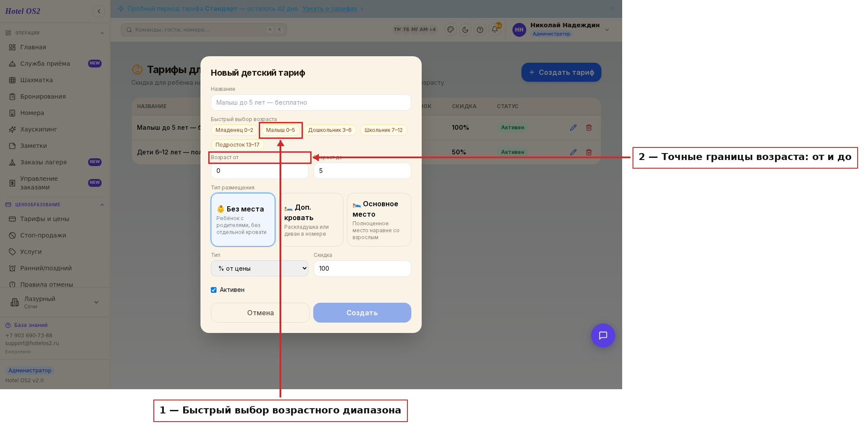Click the Создать button in dialog
This screenshot has width=868, height=432.
coord(362,313)
